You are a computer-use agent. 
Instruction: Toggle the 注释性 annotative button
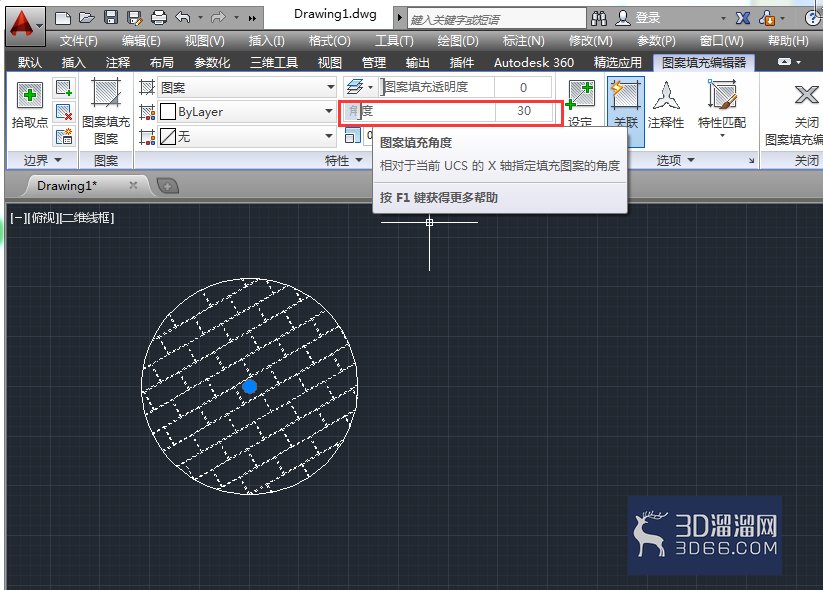pyautogui.click(x=666, y=104)
